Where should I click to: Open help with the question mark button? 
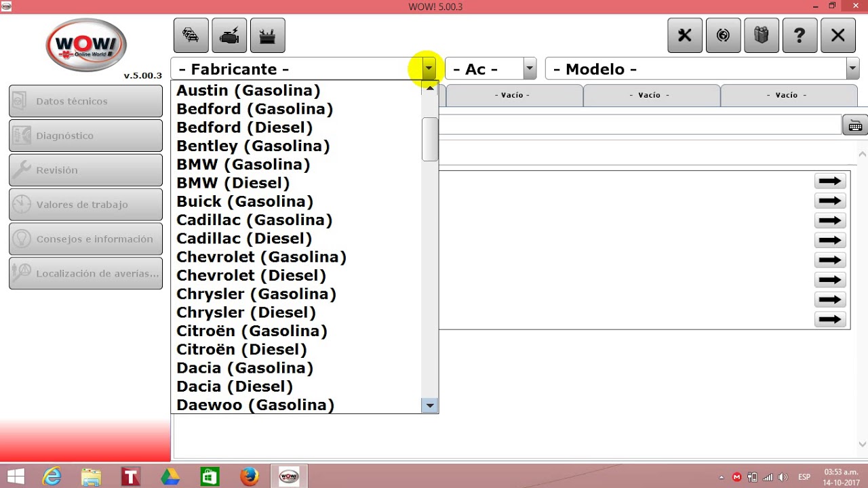coord(800,35)
